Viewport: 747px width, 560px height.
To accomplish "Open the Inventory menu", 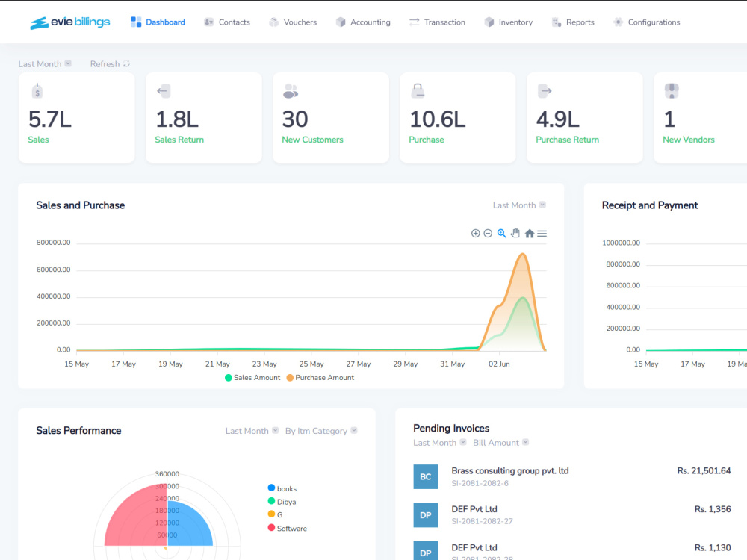I will coord(508,22).
